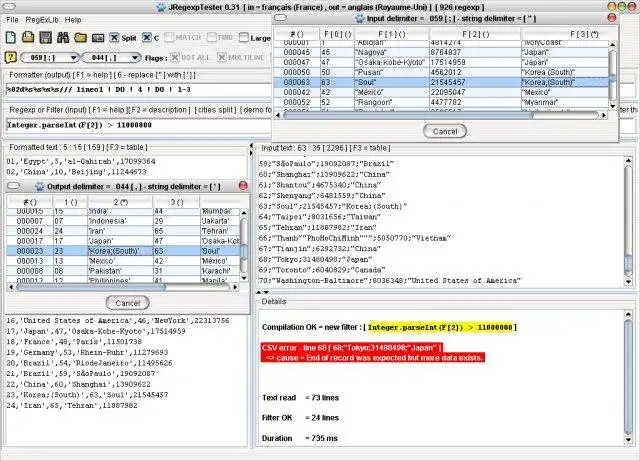This screenshot has width=640, height=461.
Task: Click pill button on Output delimiter dialog
Action: (x=13, y=186)
